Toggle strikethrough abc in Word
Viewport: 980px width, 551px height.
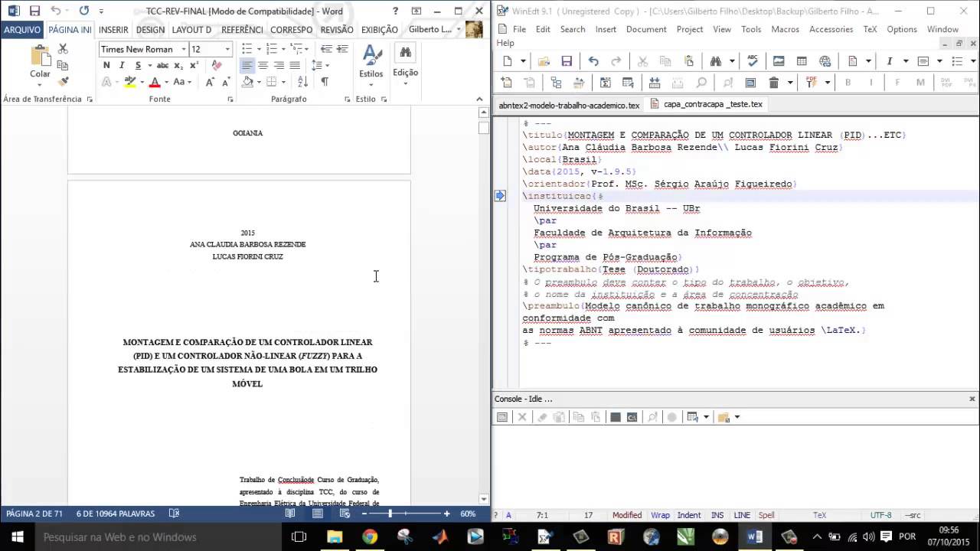click(162, 66)
